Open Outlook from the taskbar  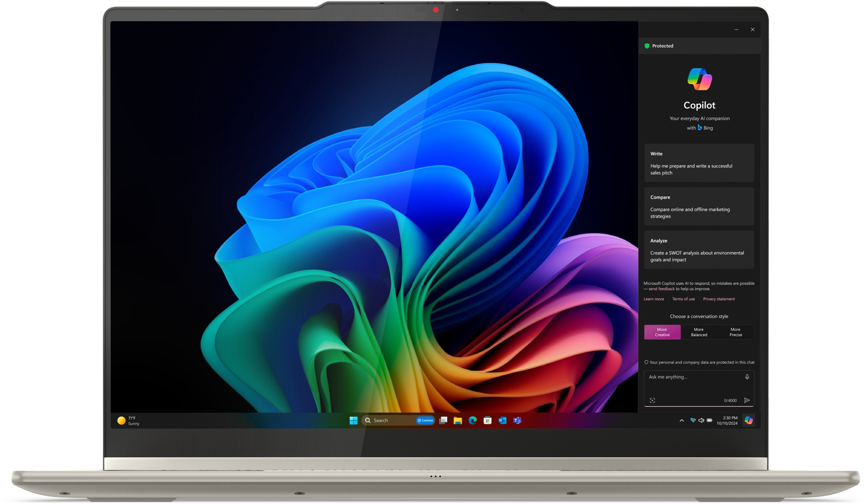point(501,420)
